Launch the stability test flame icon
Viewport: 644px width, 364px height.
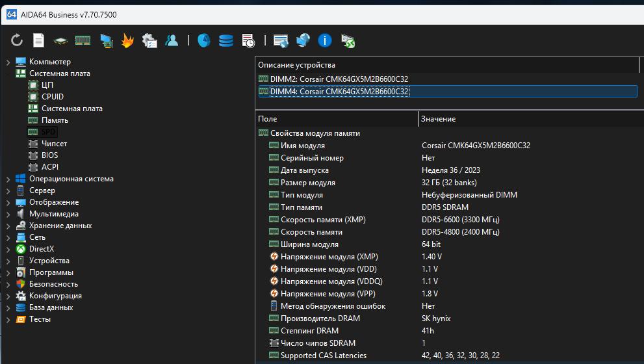128,40
